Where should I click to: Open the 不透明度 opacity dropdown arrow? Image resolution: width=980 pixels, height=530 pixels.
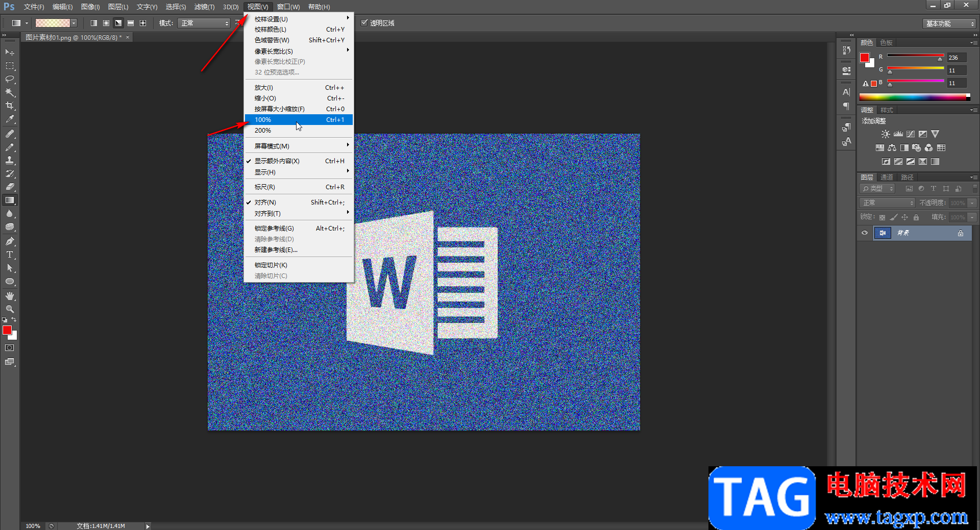972,203
